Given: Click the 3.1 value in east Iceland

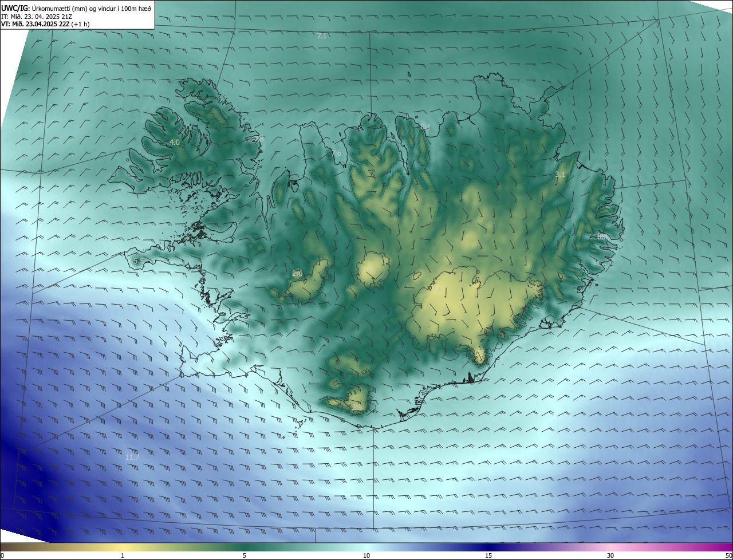Looking at the screenshot, I should tap(560, 174).
